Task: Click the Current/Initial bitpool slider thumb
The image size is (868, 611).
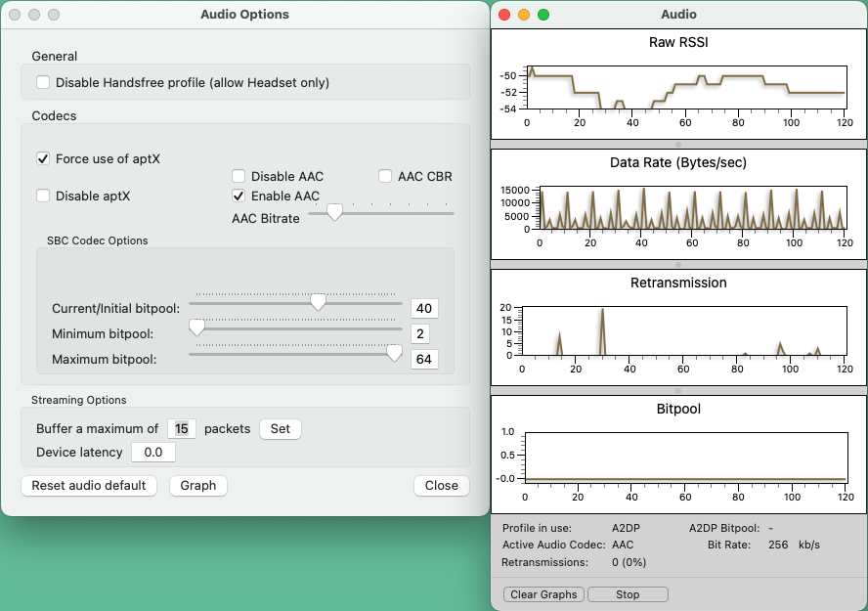Action: click(x=318, y=302)
